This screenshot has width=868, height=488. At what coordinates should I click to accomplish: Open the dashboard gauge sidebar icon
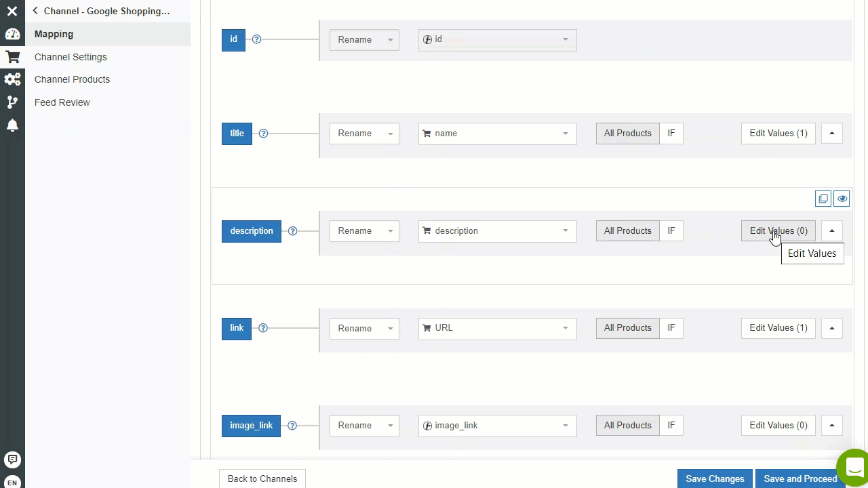(12, 34)
